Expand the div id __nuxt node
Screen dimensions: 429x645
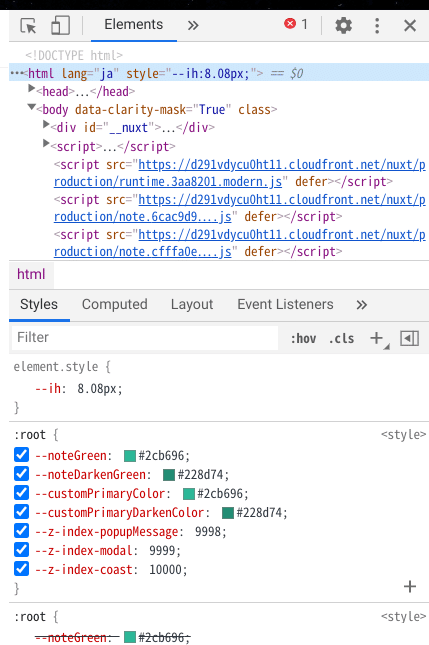(x=46, y=125)
